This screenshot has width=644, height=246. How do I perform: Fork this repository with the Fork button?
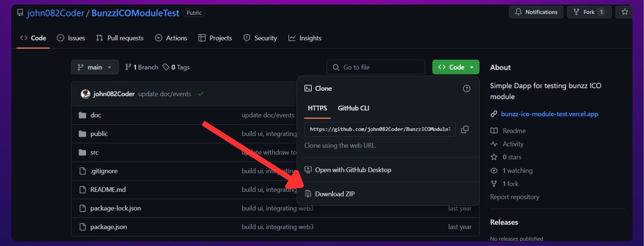[x=588, y=12]
